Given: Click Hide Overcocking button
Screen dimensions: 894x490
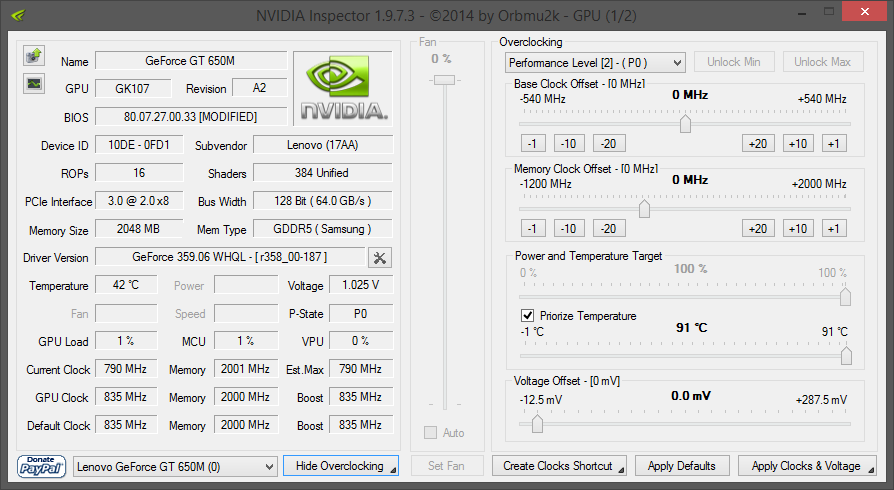Looking at the screenshot, I should (340, 466).
